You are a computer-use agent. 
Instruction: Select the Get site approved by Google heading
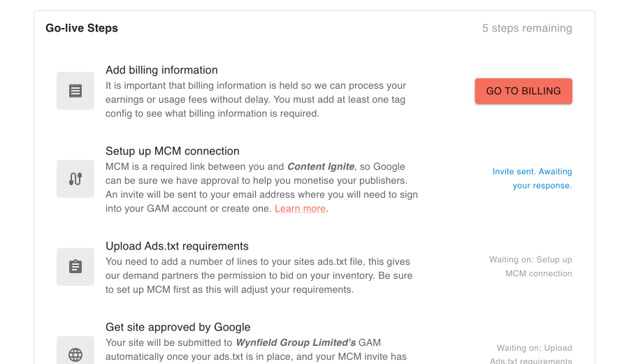click(178, 327)
